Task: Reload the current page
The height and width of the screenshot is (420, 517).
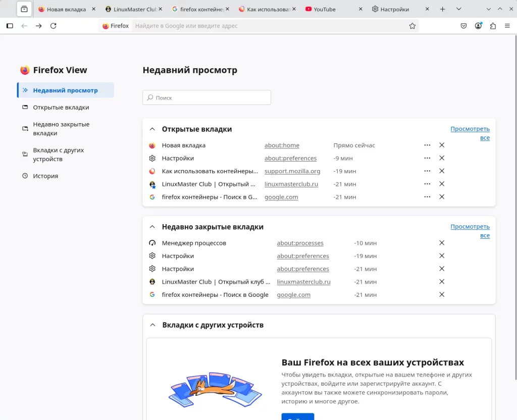Action: (x=53, y=26)
